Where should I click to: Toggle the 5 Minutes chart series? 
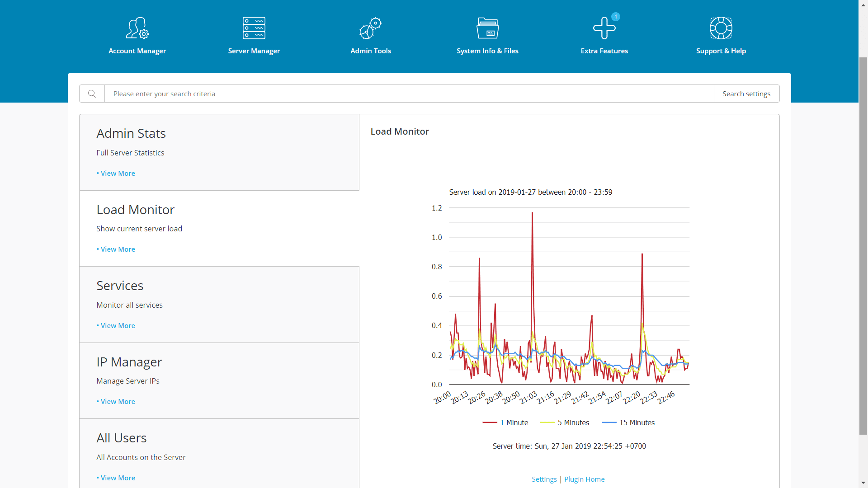point(565,422)
